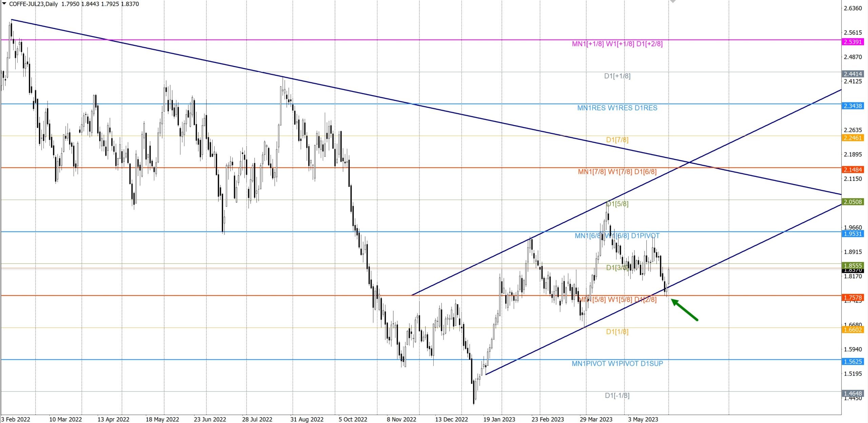Image resolution: width=868 pixels, height=423 pixels.
Task: Select the MN1PIVOT W1PIVOT D1SUP label
Action: pyautogui.click(x=617, y=363)
